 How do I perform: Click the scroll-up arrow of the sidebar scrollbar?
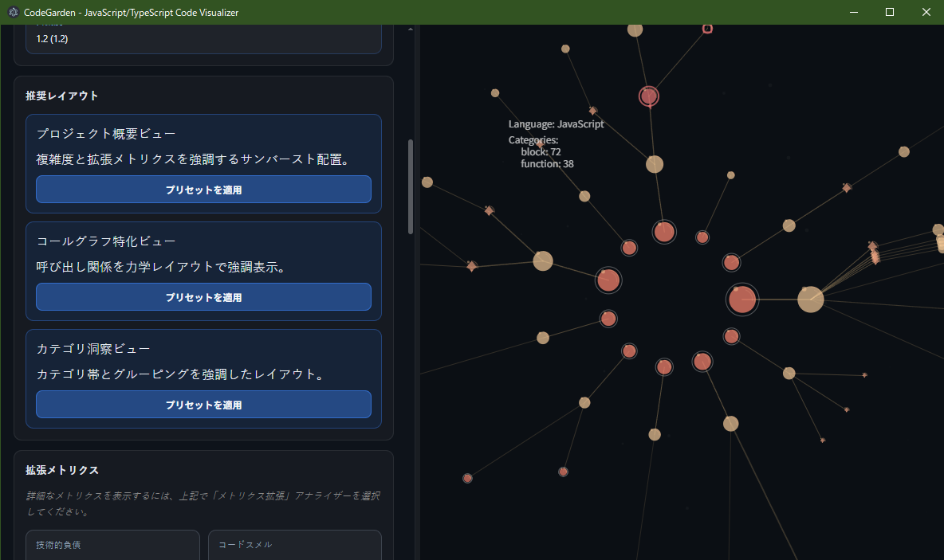click(x=411, y=29)
